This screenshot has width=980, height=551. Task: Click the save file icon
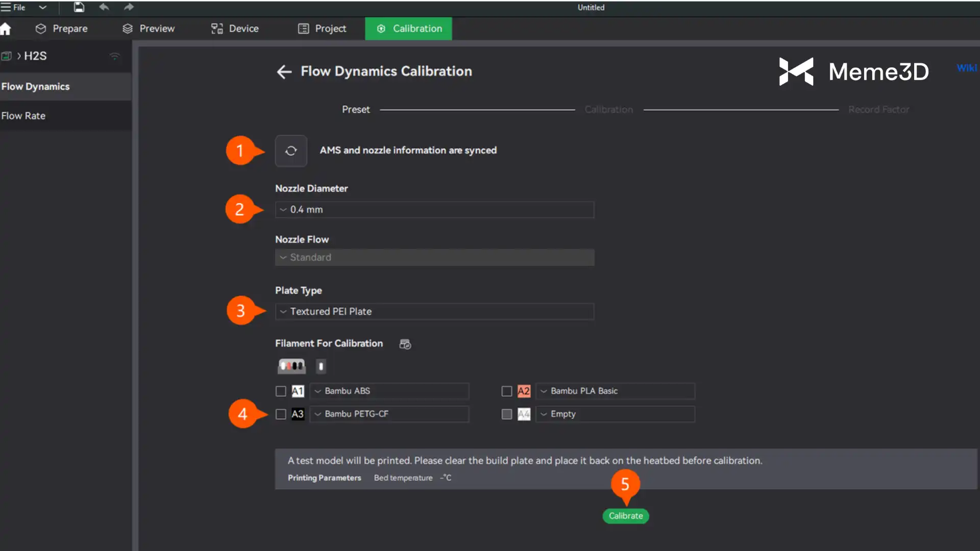tap(79, 7)
